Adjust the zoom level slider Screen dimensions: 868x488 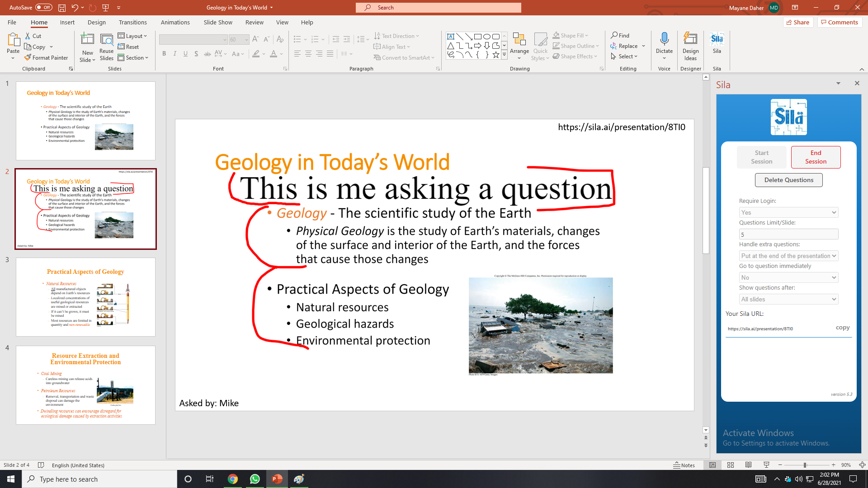pyautogui.click(x=805, y=465)
